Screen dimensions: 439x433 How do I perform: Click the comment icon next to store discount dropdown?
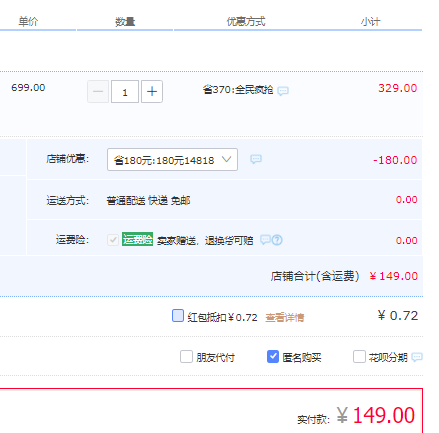(256, 159)
